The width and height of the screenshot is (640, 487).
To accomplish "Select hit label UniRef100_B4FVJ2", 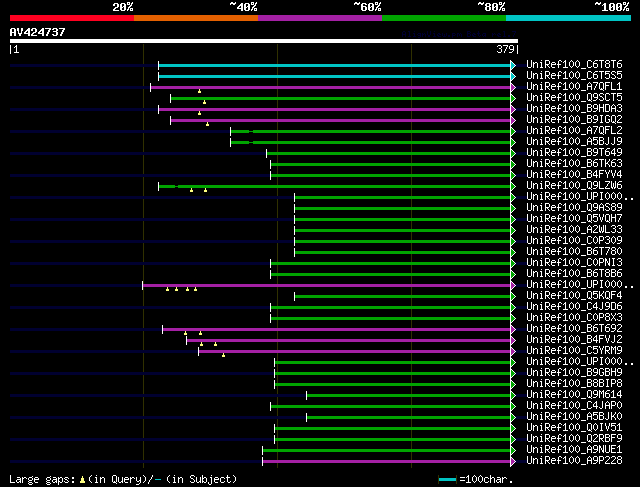I will tap(574, 340).
